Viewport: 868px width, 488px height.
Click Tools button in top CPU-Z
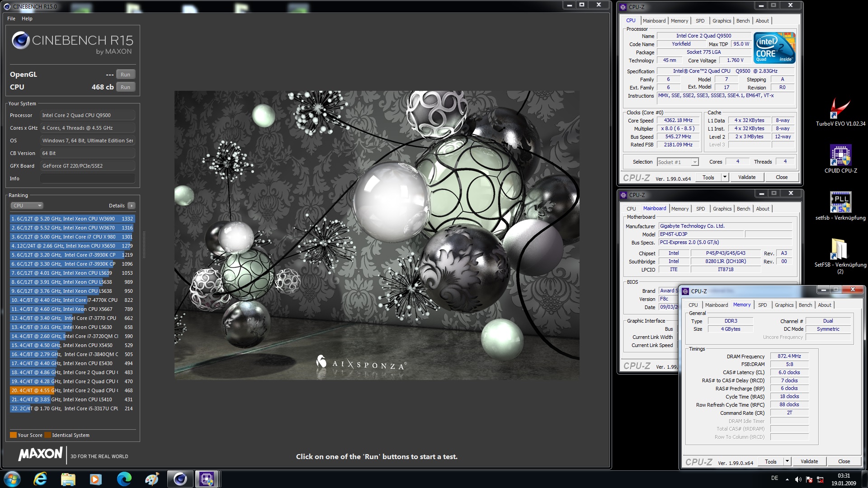tap(708, 177)
